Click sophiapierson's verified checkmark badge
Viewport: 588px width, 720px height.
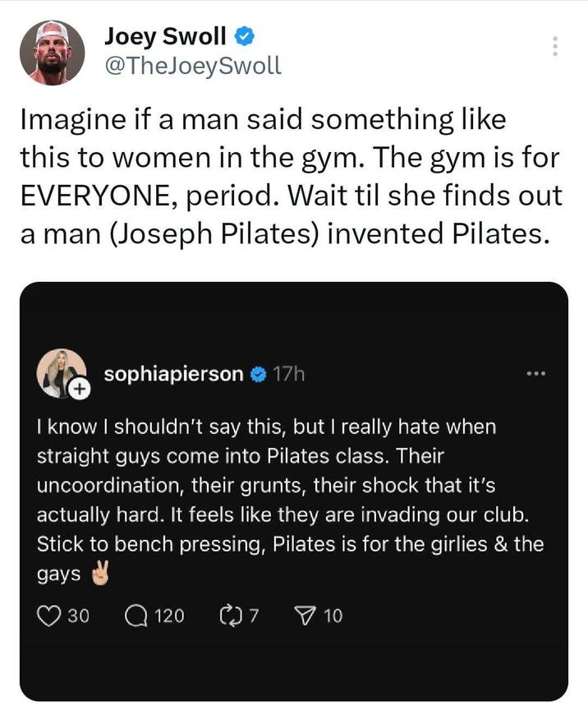pyautogui.click(x=257, y=376)
